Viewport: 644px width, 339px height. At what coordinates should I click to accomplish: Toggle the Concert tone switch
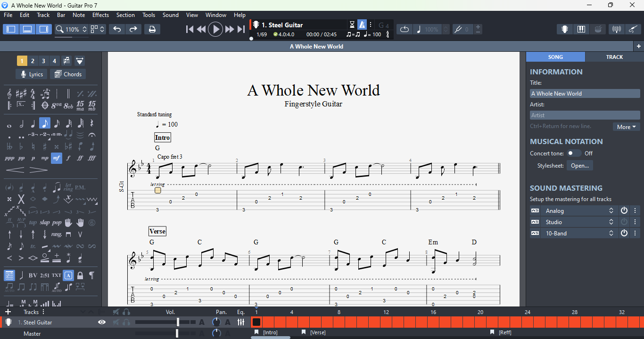(x=574, y=153)
